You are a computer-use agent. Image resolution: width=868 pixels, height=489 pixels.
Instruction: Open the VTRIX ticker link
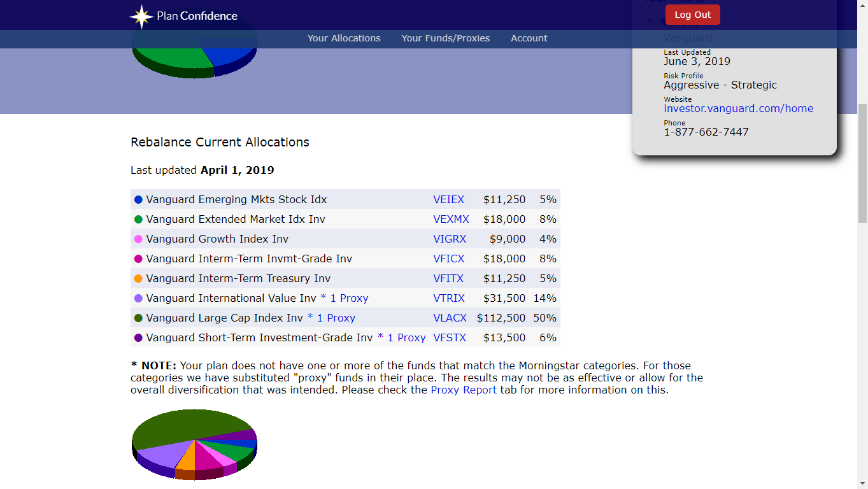pos(449,298)
